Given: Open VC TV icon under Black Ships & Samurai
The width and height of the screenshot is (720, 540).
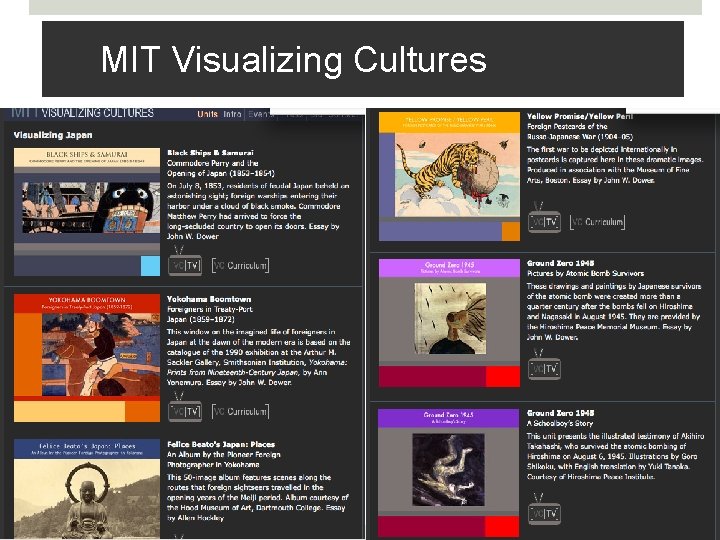Looking at the screenshot, I should click(x=185, y=262).
